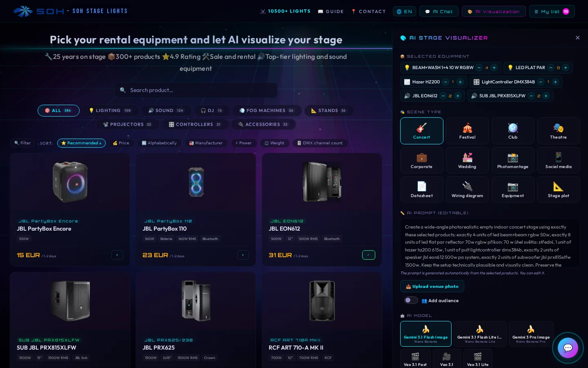Viewport: 588px width, 368px height.
Task: Increase Hazer HZ200 quantity
Action: coord(460,82)
